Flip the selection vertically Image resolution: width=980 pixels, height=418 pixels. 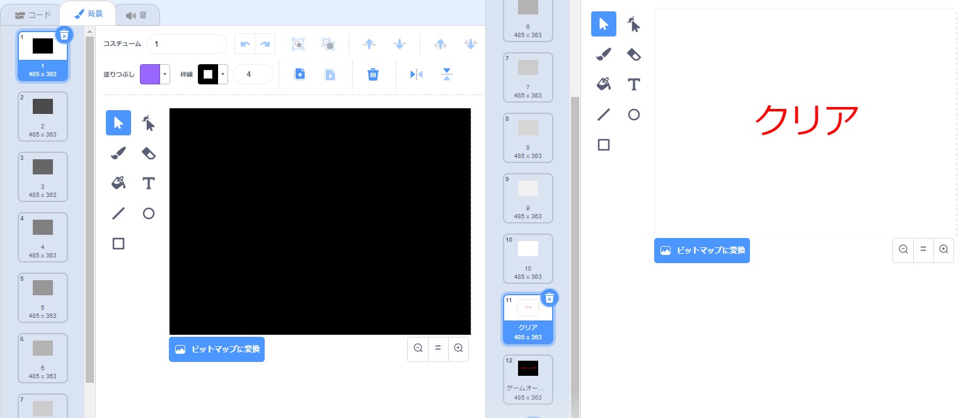point(447,74)
